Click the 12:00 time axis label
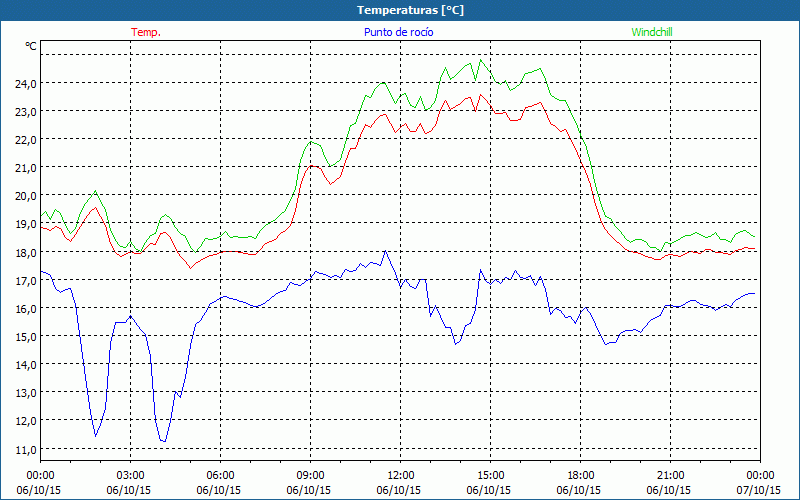 [x=401, y=476]
